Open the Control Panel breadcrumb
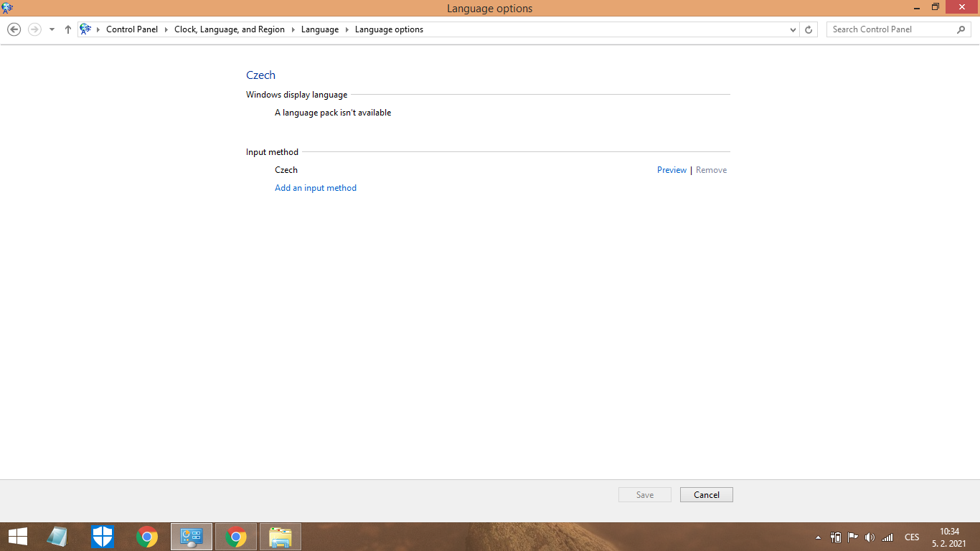The width and height of the screenshot is (980, 551). click(x=132, y=29)
